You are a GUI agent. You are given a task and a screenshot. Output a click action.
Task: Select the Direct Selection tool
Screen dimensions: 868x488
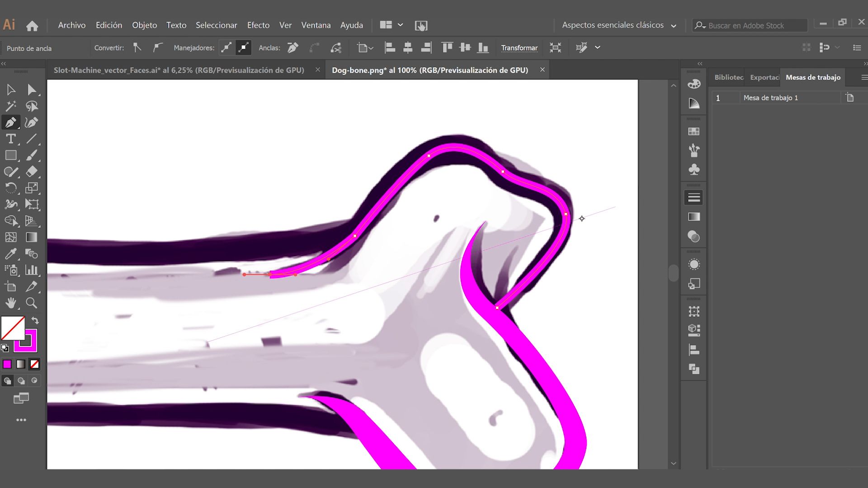click(x=32, y=90)
